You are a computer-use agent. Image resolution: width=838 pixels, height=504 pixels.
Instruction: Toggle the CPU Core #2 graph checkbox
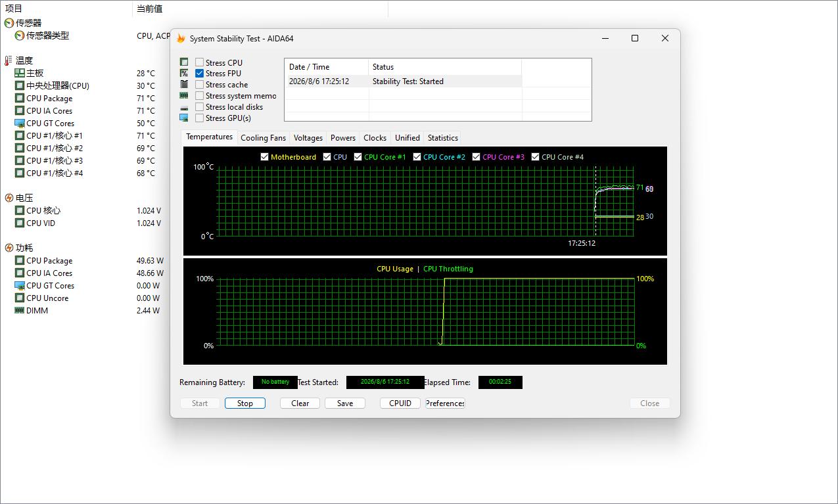coord(417,157)
